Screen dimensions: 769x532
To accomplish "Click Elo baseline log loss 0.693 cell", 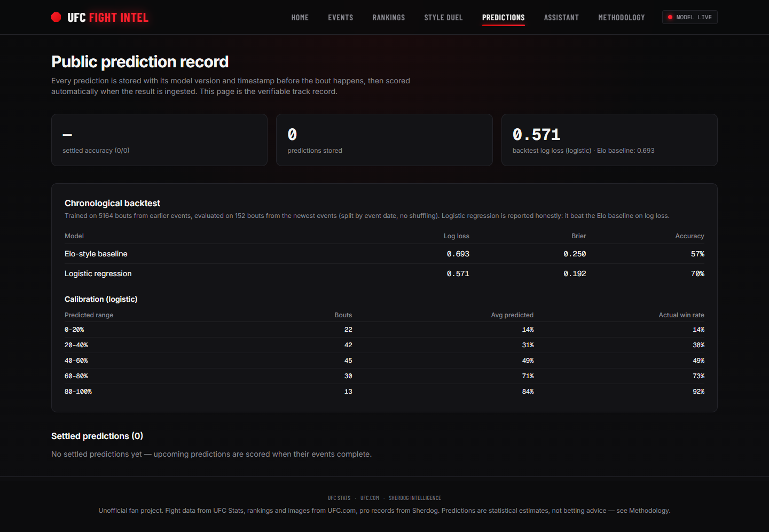I will pos(458,254).
